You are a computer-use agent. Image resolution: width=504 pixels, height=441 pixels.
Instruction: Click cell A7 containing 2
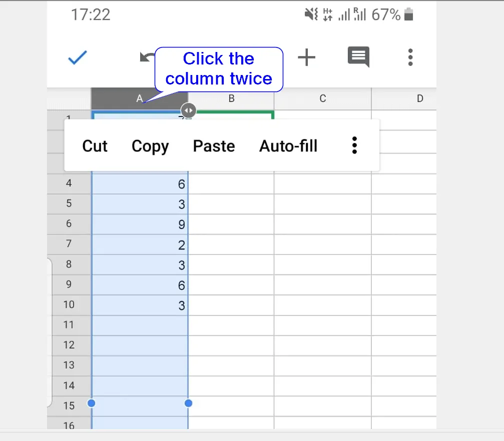140,244
